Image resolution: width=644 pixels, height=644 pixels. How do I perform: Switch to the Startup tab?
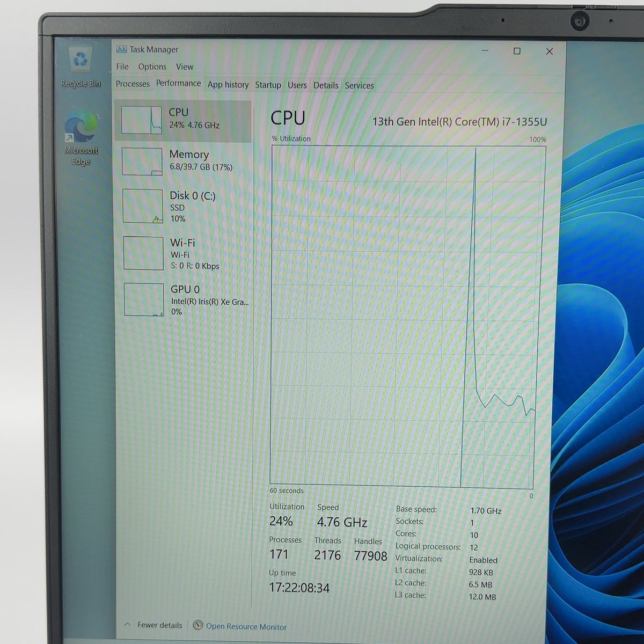click(268, 85)
